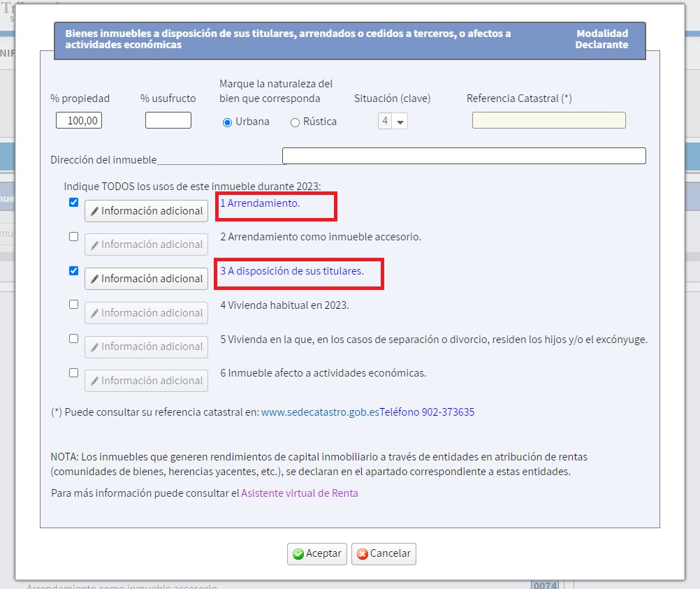Click the red X Cancelar button
Image resolution: width=700 pixels, height=589 pixels.
(x=384, y=553)
